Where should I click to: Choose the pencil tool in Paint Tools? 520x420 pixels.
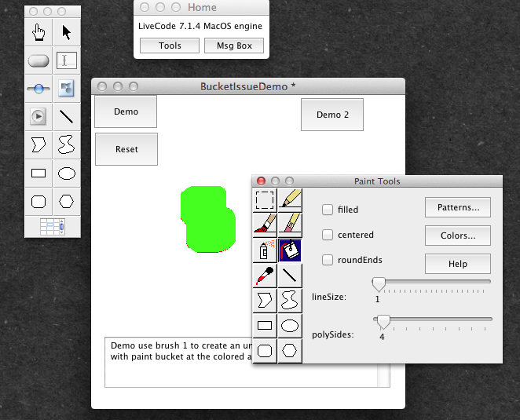pos(290,200)
